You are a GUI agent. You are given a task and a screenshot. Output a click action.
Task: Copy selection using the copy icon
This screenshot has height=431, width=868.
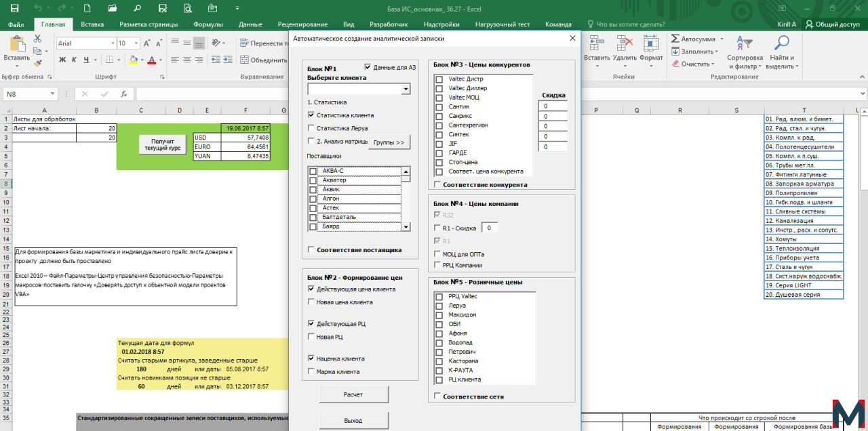click(x=37, y=51)
